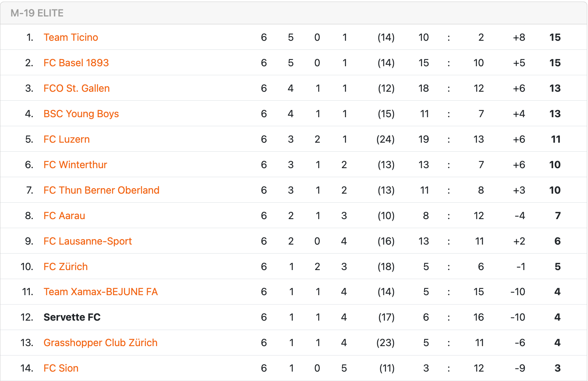
Task: Go to the FC Luzern team page
Action: click(67, 139)
